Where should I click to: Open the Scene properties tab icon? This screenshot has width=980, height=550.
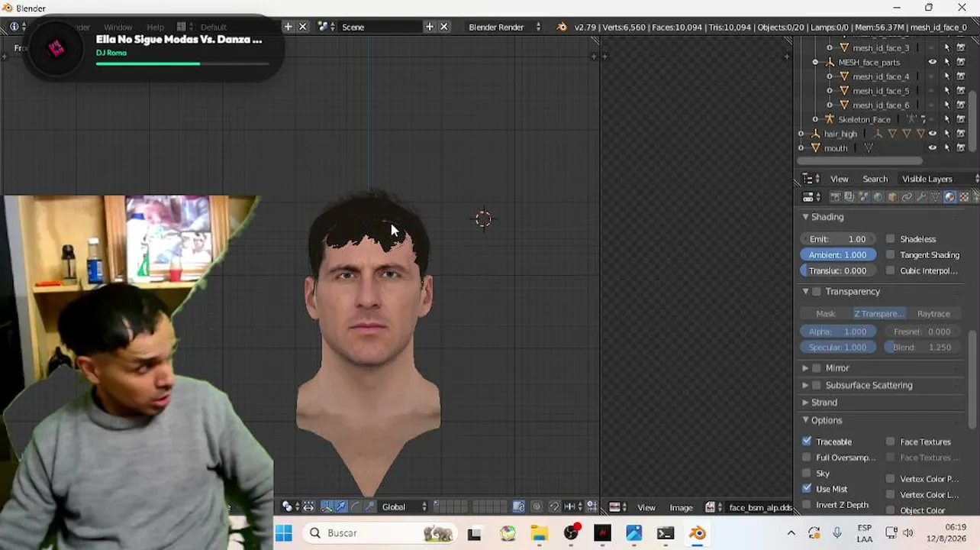coord(863,197)
